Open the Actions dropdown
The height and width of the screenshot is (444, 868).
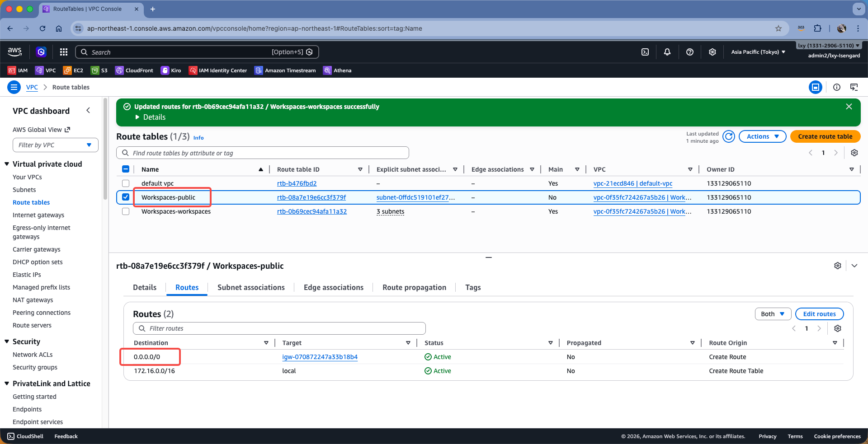pos(762,136)
